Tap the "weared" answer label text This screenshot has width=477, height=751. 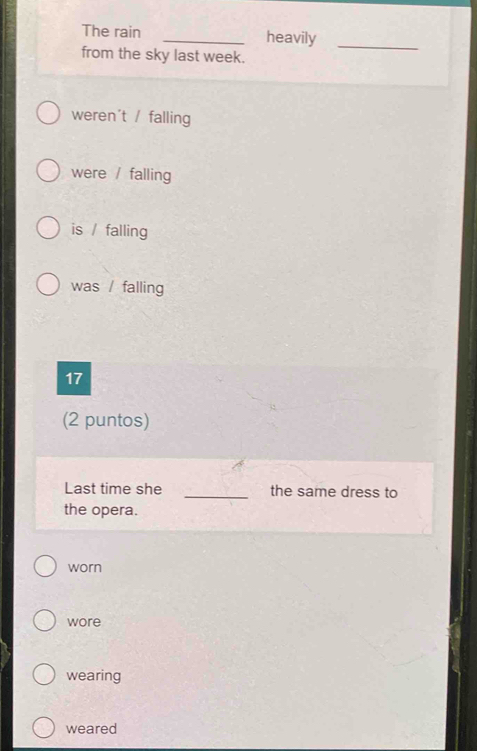(91, 728)
